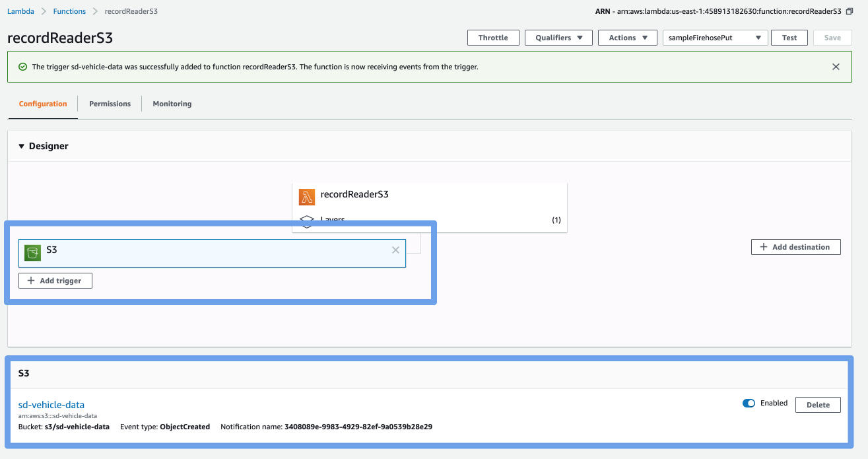Open sampleFirehosePut test event dropdown
The width and height of the screenshot is (868, 459).
click(716, 38)
